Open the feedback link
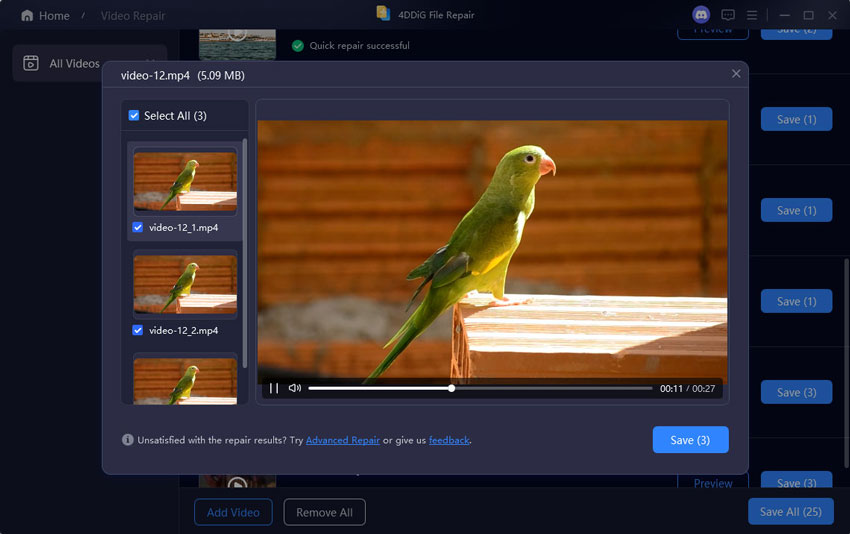 pos(449,440)
